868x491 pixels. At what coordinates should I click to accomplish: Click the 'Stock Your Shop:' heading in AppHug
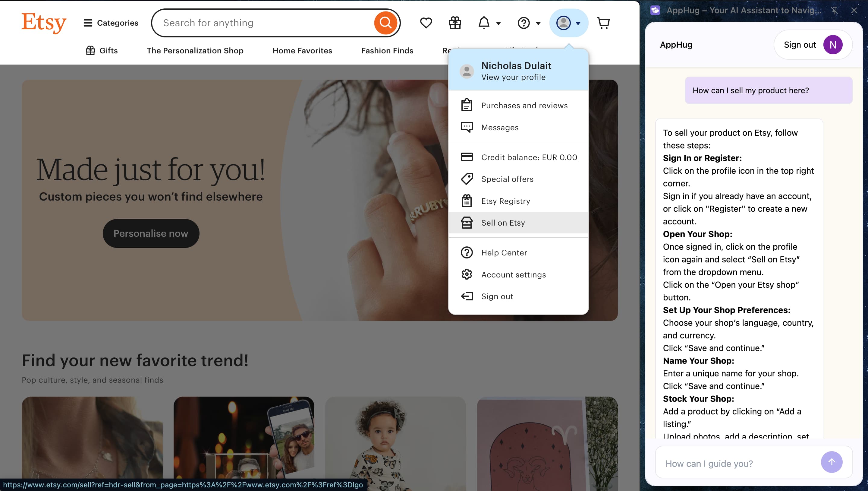[x=699, y=399]
